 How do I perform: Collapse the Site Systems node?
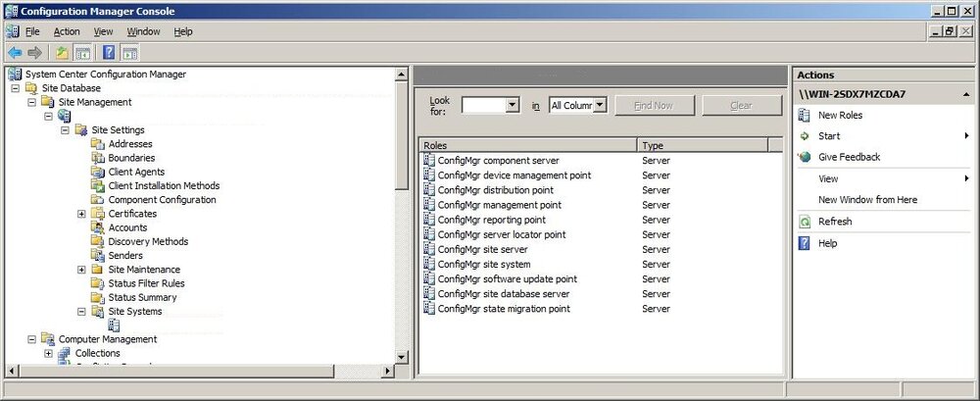coord(81,312)
